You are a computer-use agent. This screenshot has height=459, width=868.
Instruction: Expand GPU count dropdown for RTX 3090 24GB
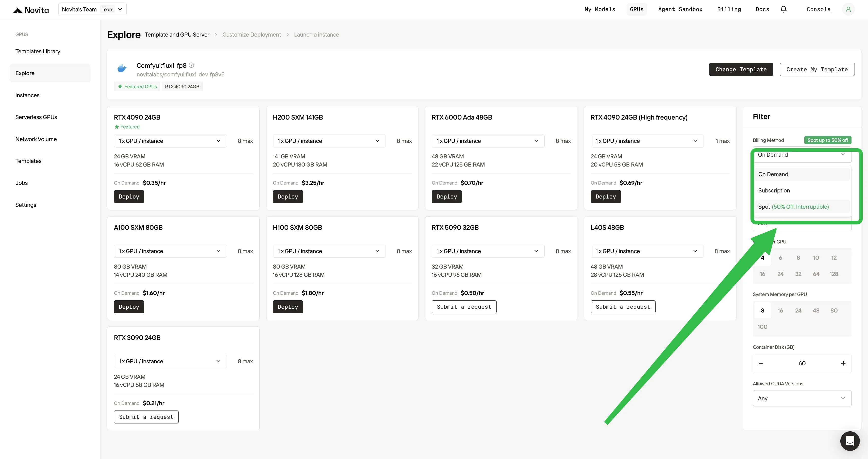pos(170,361)
